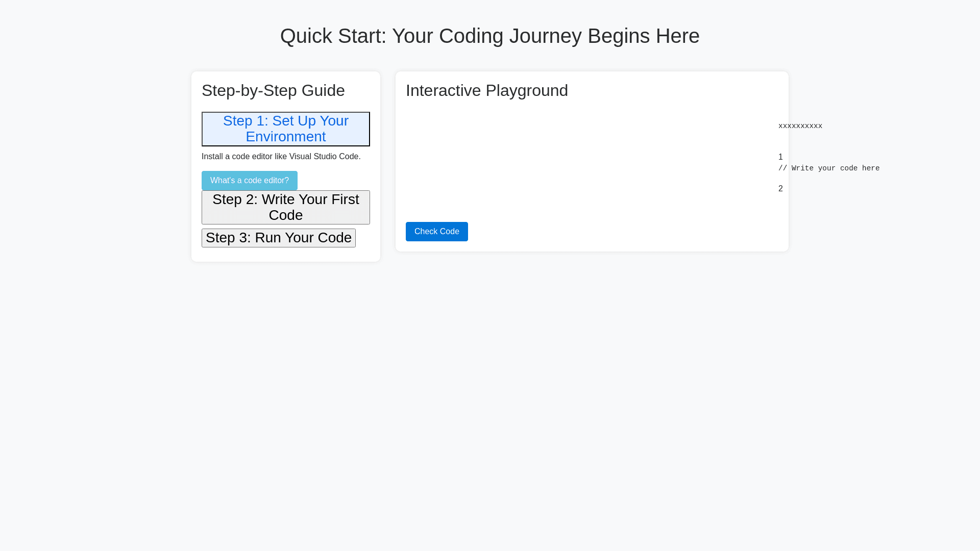The image size is (980, 551).
Task: Click the '// Write your code here' comment line
Action: 828,168
